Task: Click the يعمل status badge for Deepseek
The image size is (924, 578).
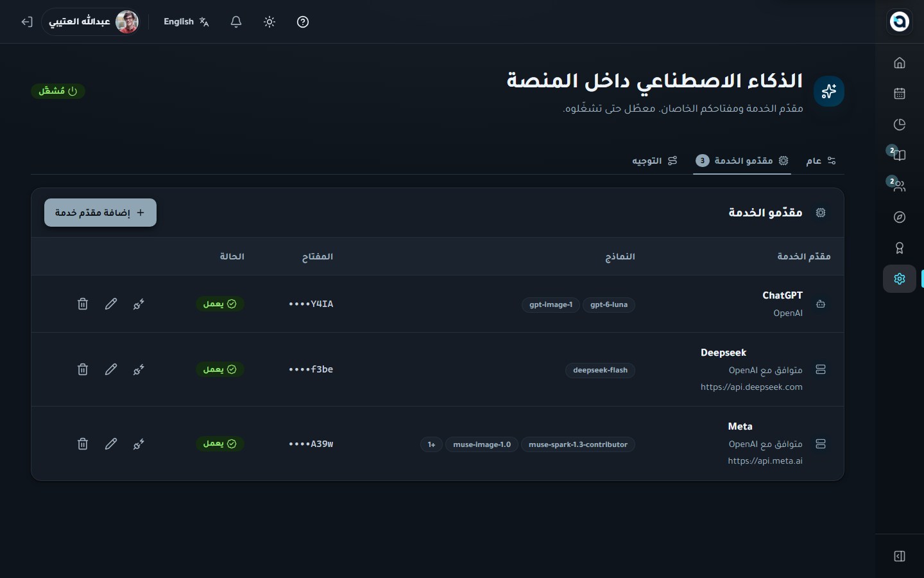Action: [219, 369]
